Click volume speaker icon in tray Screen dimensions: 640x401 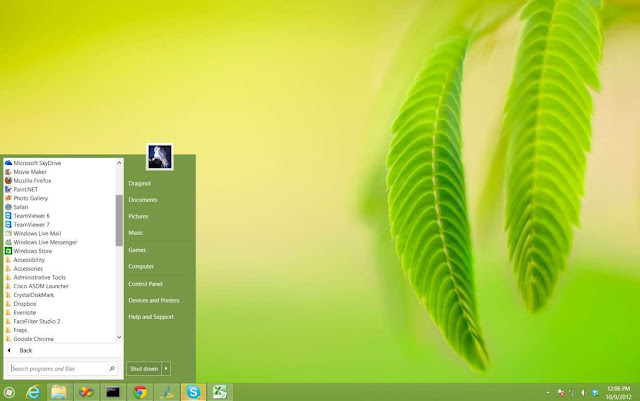(583, 393)
